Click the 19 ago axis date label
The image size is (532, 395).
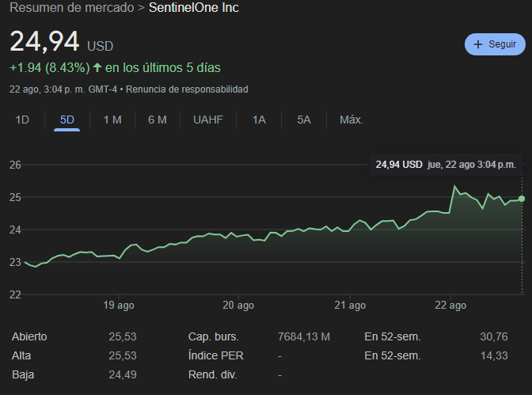tap(119, 305)
